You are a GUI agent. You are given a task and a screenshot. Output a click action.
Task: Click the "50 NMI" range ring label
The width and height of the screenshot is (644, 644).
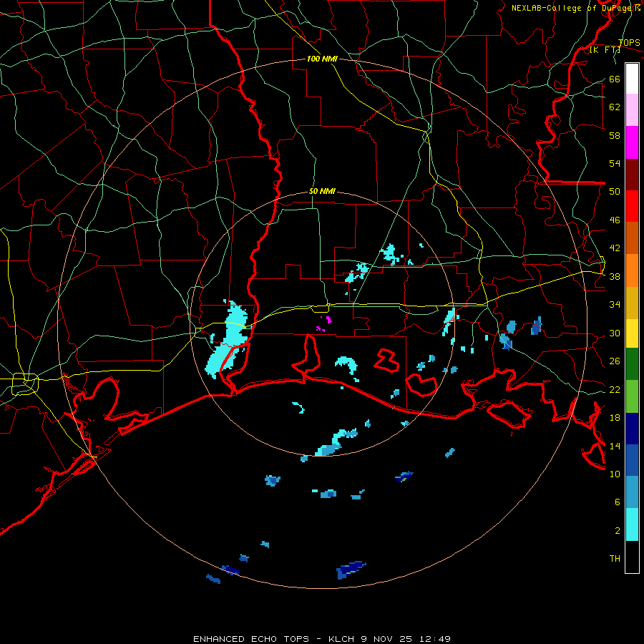[322, 191]
